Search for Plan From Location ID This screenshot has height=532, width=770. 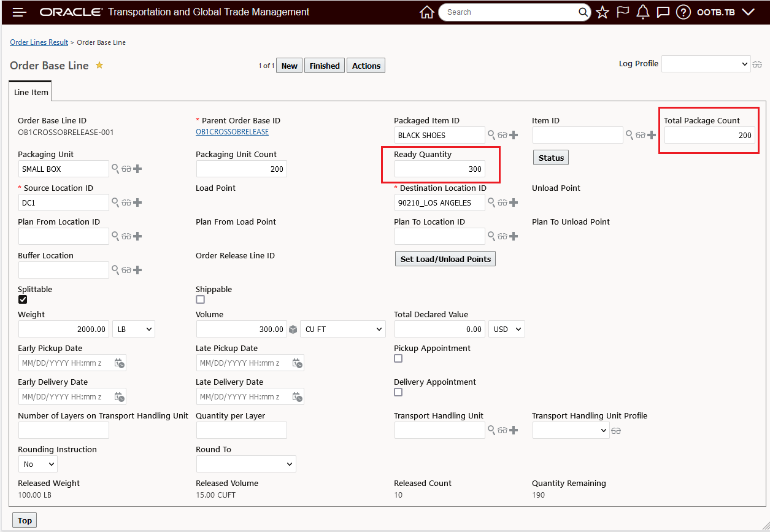[115, 236]
